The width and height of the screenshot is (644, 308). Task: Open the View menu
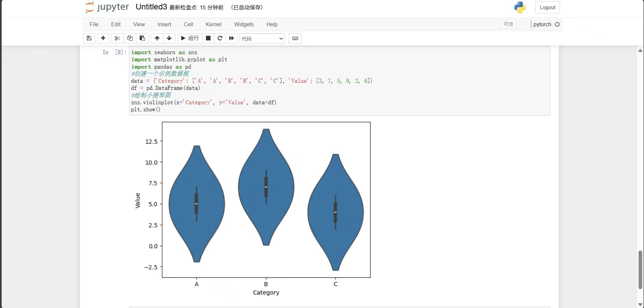(x=139, y=24)
